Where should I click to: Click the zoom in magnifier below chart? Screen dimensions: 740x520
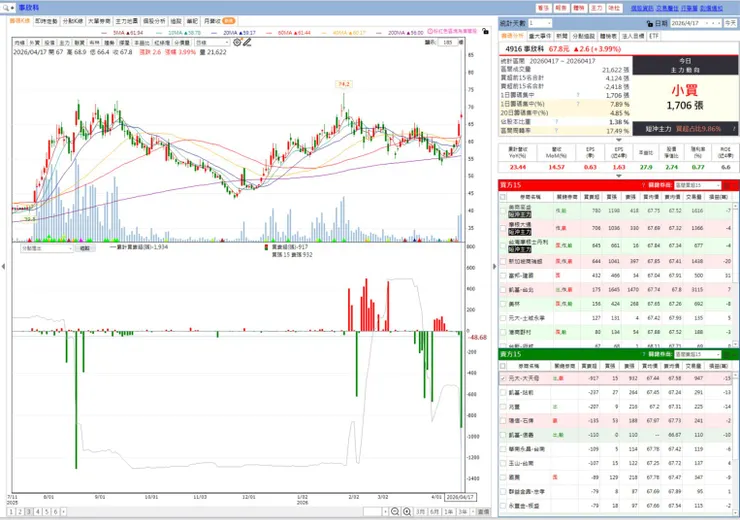[406, 512]
